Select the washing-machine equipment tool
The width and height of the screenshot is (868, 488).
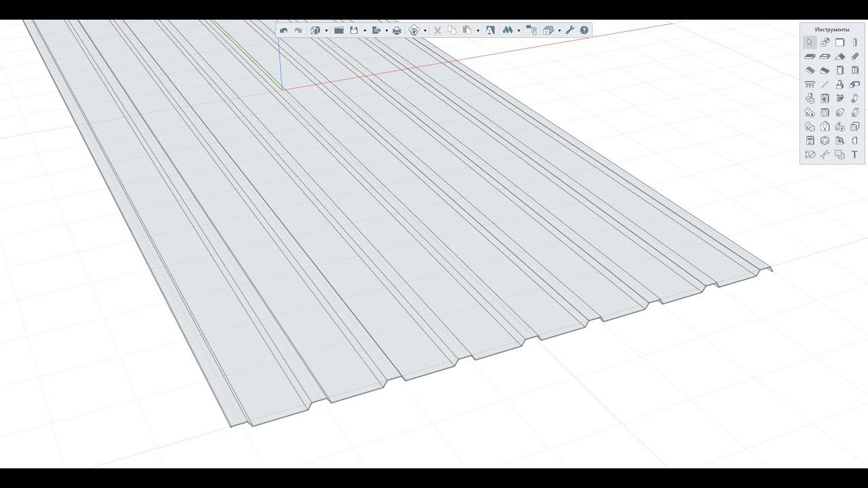point(825,98)
